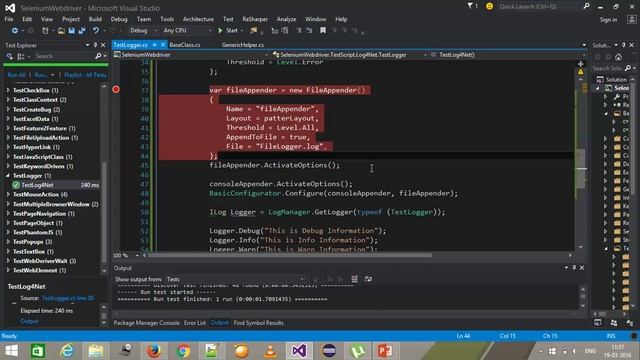Open the Any CPU platform dropdown

click(187, 31)
